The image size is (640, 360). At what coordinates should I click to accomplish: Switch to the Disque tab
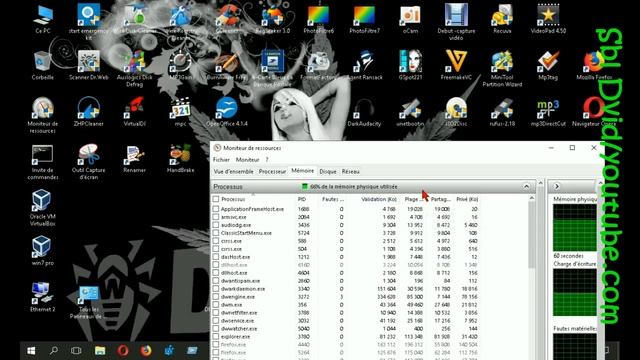pos(328,171)
